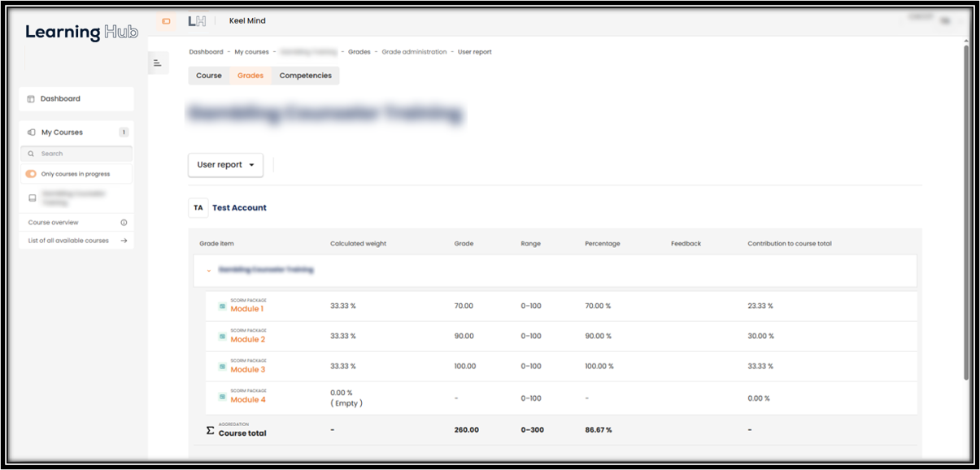Click the SCORM package icon for Module 3

point(222,367)
